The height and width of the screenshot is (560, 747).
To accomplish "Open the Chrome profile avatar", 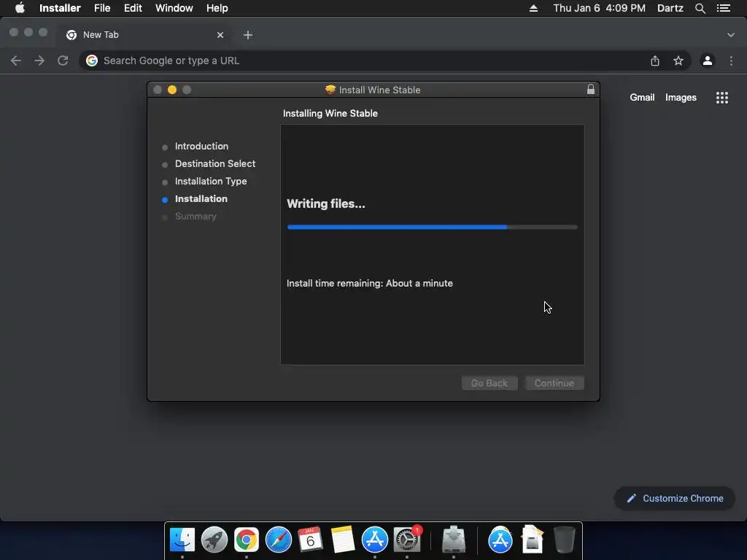I will (x=708, y=61).
